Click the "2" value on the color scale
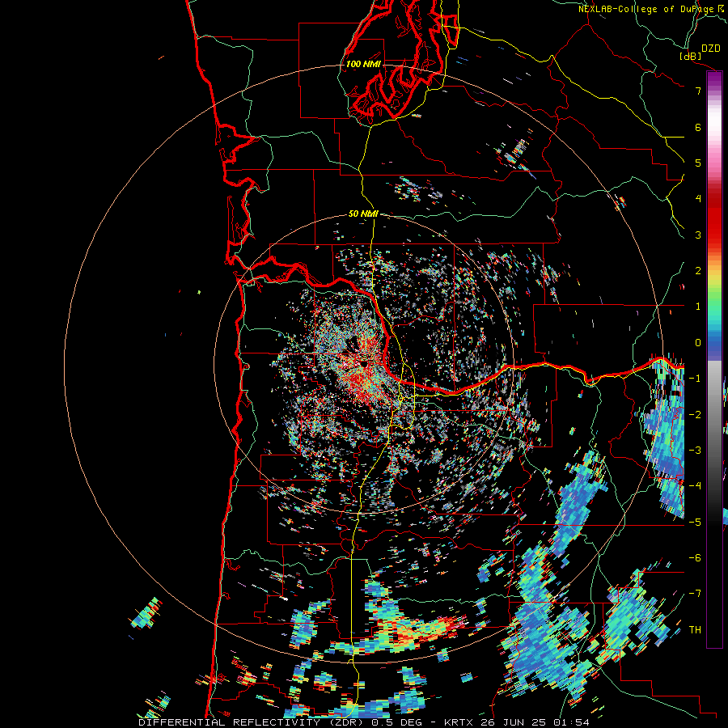Image resolution: width=728 pixels, height=728 pixels. (x=698, y=270)
